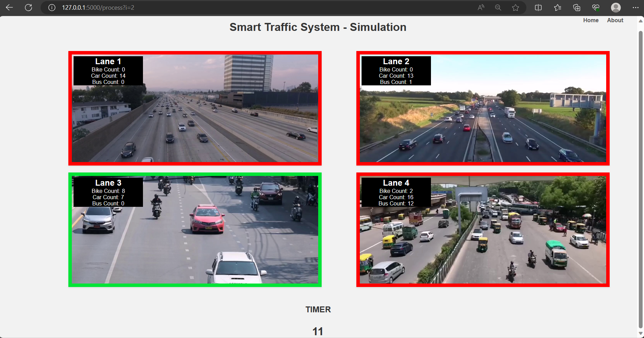Viewport: 644px width, 338px height.
Task: Click the zoom out magnifier icon
Action: pos(498,8)
